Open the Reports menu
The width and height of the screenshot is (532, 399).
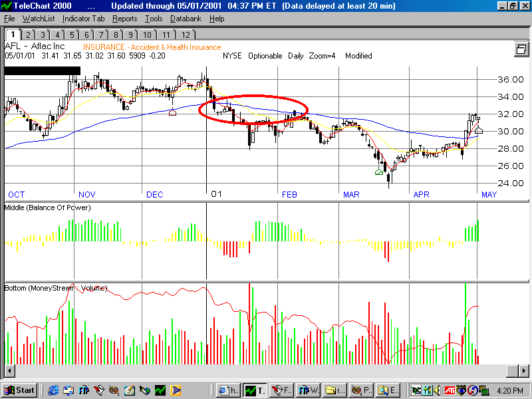tap(125, 19)
